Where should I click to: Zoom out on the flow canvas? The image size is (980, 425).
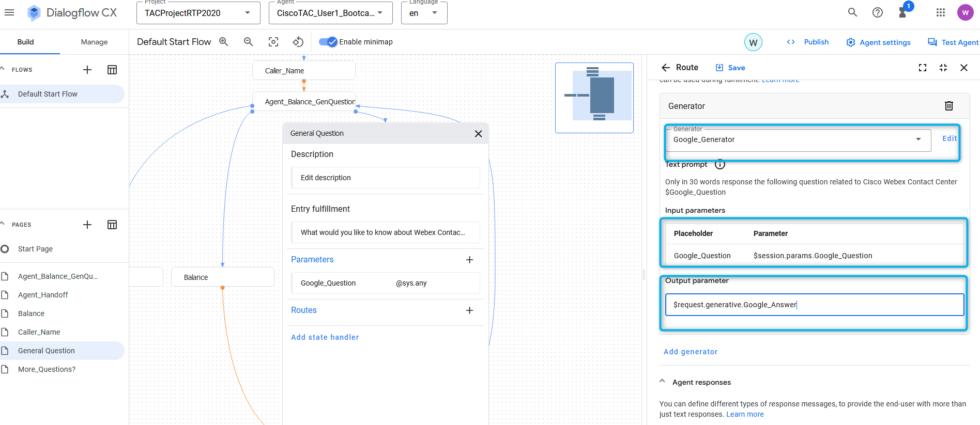(x=249, y=42)
